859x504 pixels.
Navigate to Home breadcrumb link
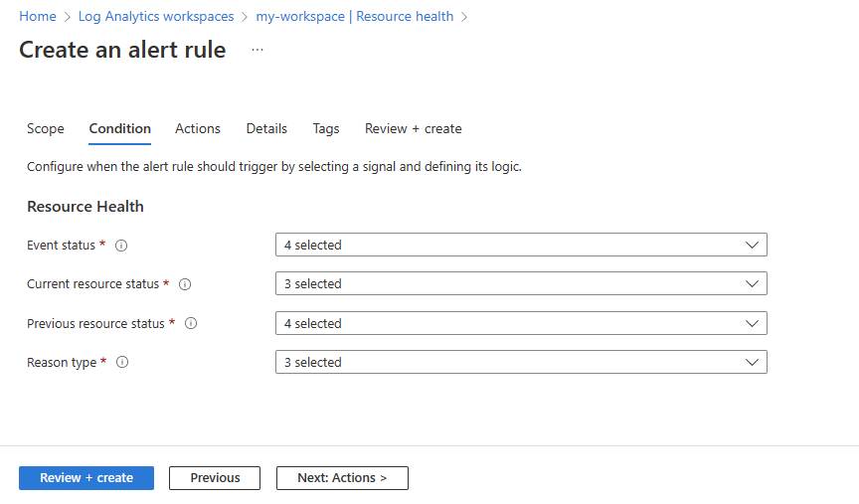[x=38, y=17]
